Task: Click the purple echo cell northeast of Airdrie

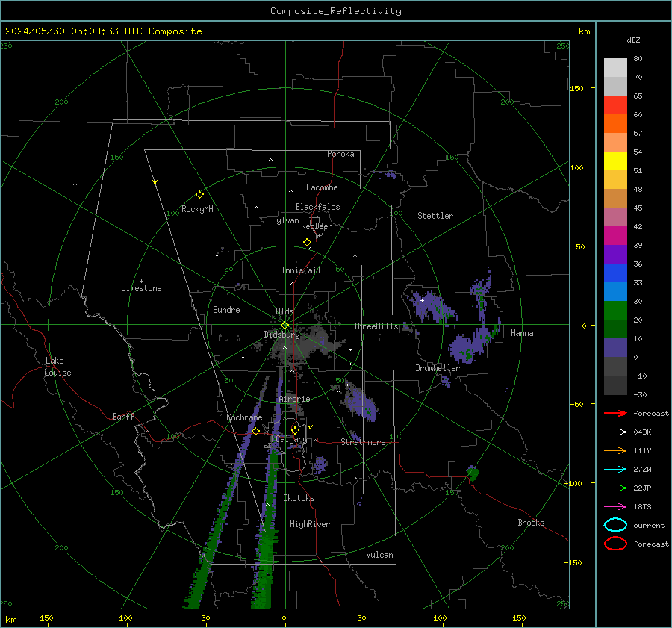Action: 361,403
